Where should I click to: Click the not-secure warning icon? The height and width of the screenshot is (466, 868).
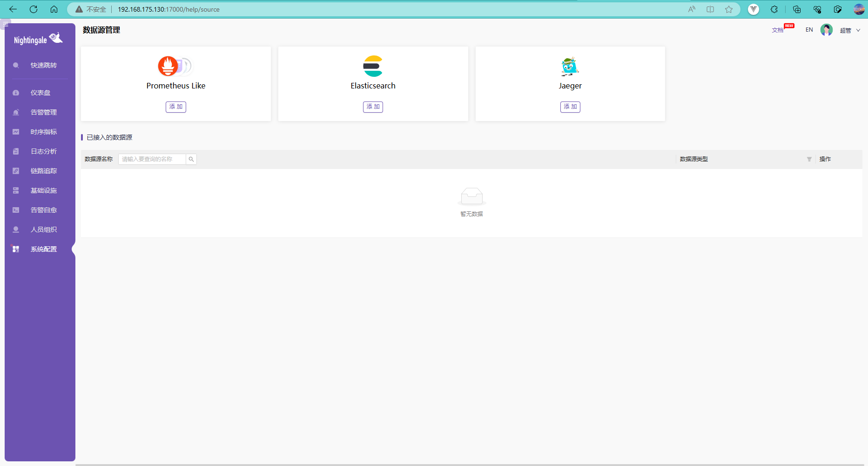[79, 9]
